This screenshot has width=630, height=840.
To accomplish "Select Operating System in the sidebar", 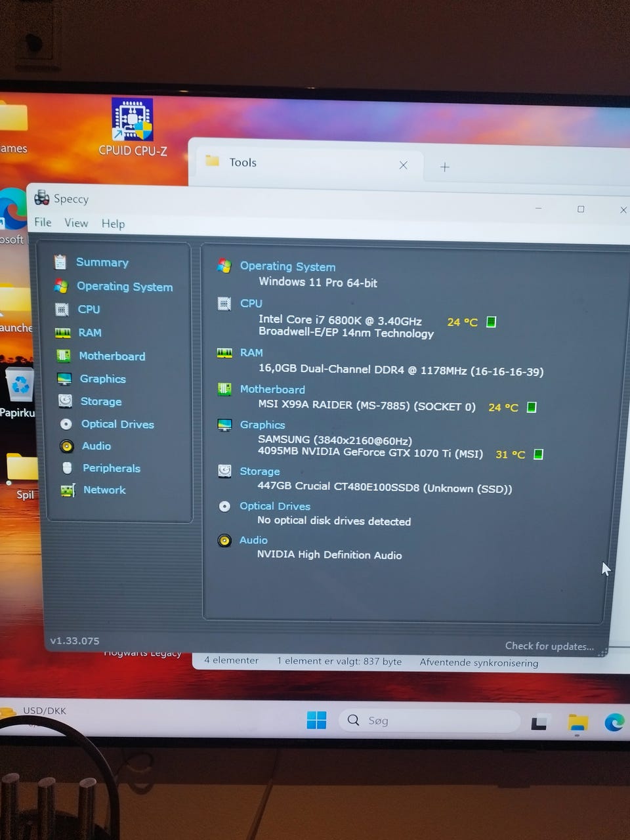I will point(125,286).
